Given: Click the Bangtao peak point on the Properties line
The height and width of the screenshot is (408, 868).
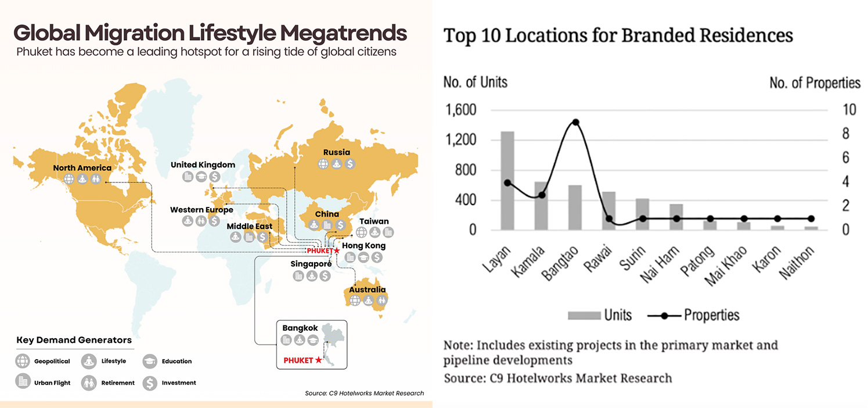Looking at the screenshot, I should click(575, 122).
